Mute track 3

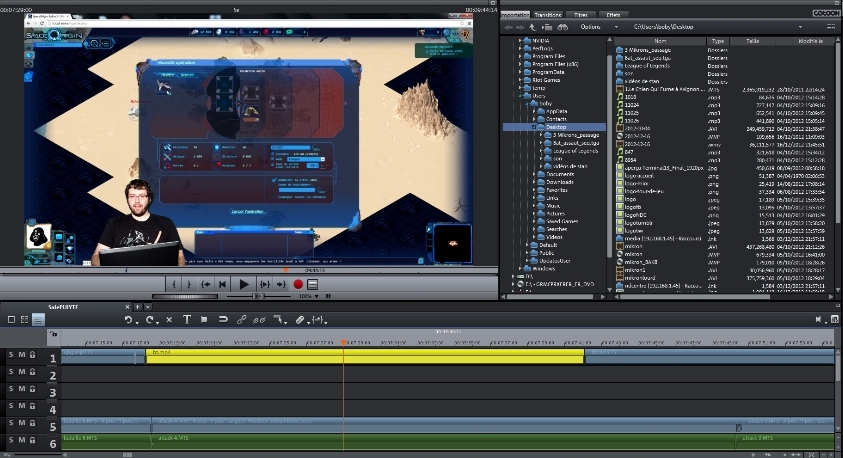[22, 389]
